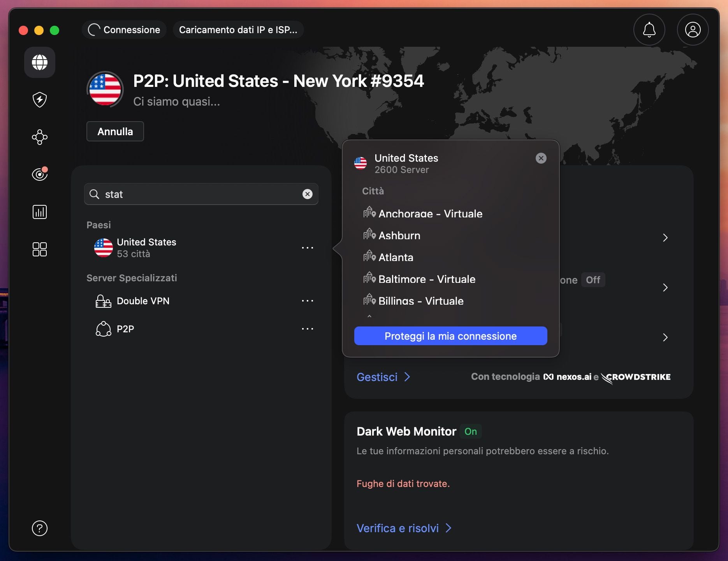Image resolution: width=728 pixels, height=561 pixels.
Task: Open the Meshnet icon in the sidebar
Action: 39,137
